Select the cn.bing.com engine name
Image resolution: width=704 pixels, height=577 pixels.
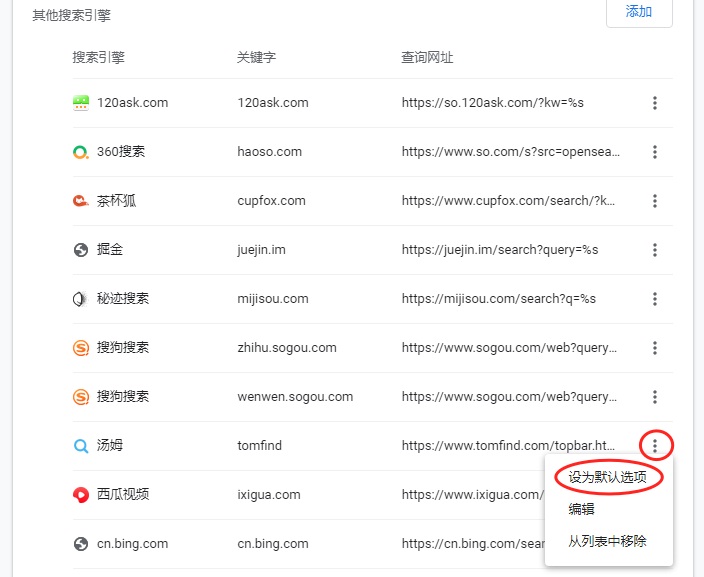pos(132,543)
